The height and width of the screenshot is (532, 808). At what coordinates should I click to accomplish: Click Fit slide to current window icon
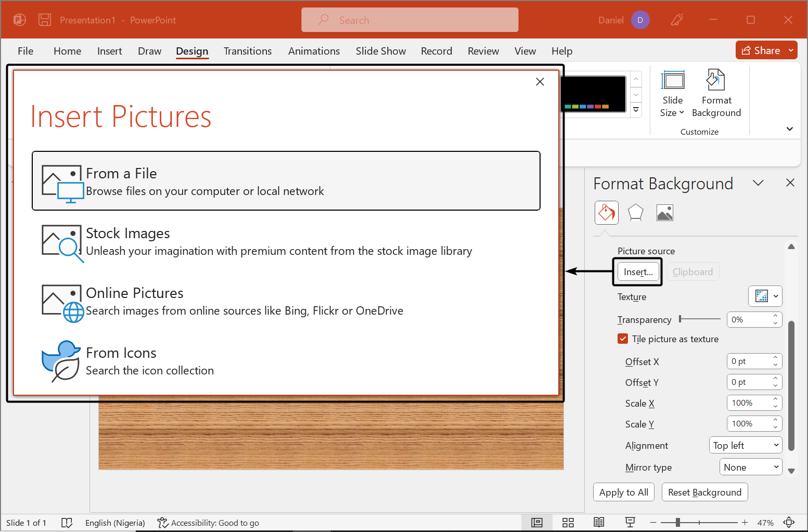click(x=789, y=523)
